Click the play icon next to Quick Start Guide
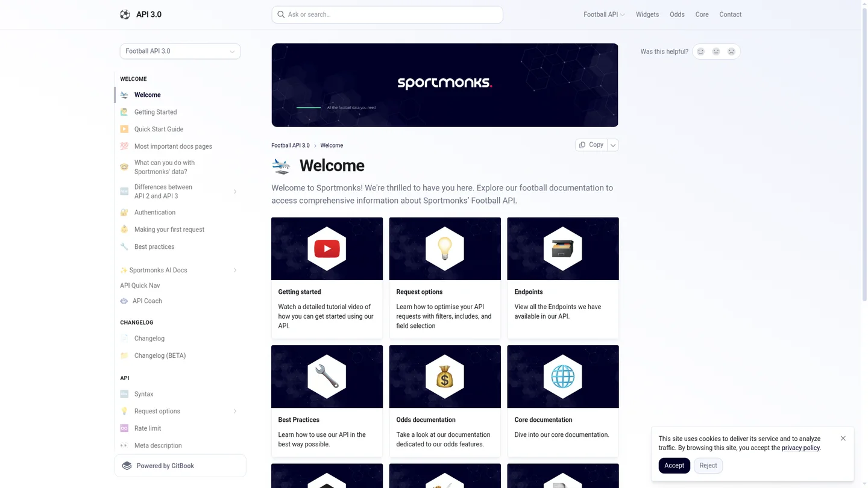This screenshot has width=868, height=488. pos(124,129)
